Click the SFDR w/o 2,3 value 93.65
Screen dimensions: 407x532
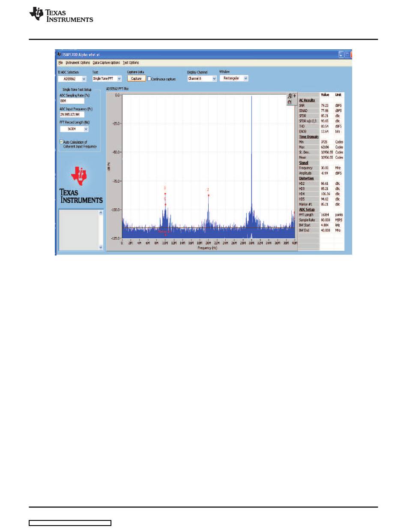point(325,121)
